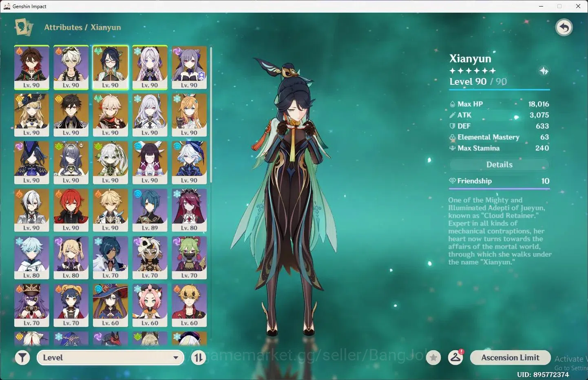Select Fischl's Electro portrait
588x380 pixels.
point(71,258)
